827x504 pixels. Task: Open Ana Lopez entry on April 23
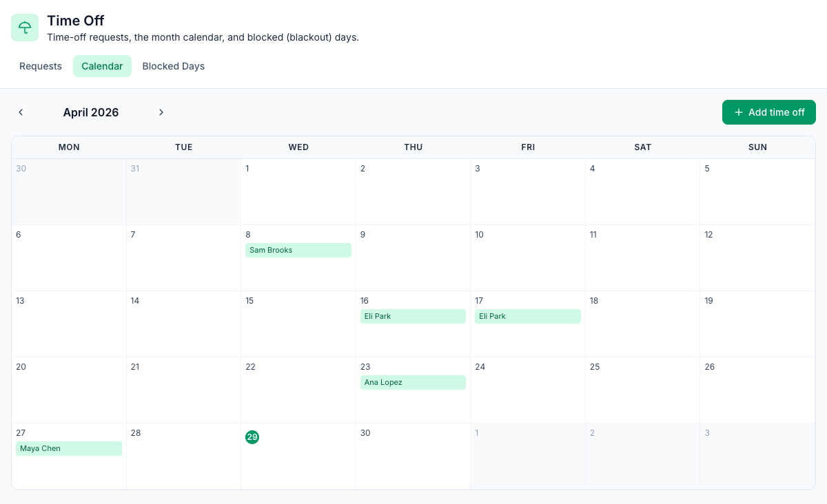click(x=413, y=382)
